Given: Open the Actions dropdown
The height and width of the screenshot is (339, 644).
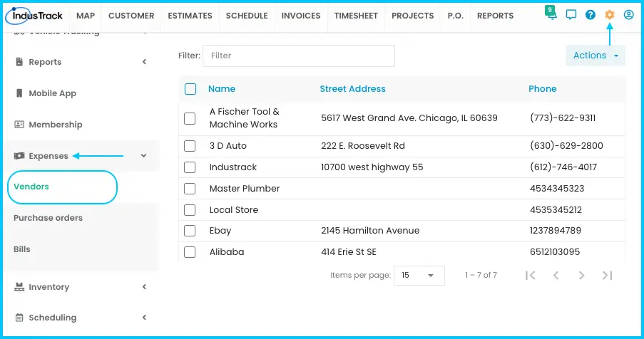Looking at the screenshot, I should 596,56.
